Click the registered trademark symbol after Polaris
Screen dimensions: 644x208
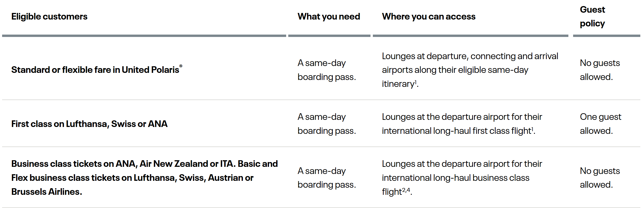click(181, 66)
